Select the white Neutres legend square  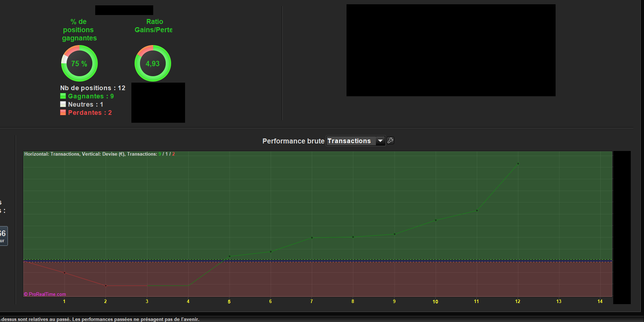pyautogui.click(x=63, y=104)
